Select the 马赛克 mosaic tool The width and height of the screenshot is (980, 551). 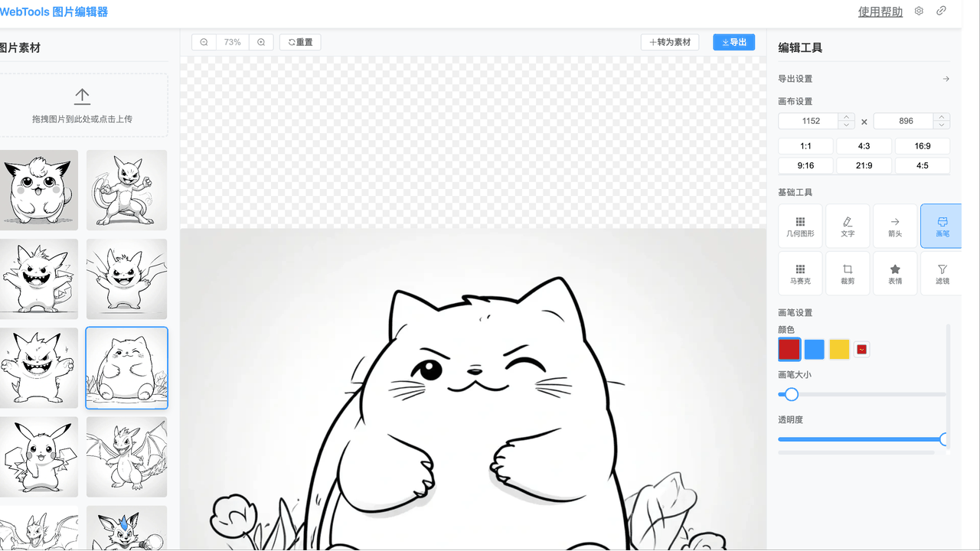[x=800, y=273]
